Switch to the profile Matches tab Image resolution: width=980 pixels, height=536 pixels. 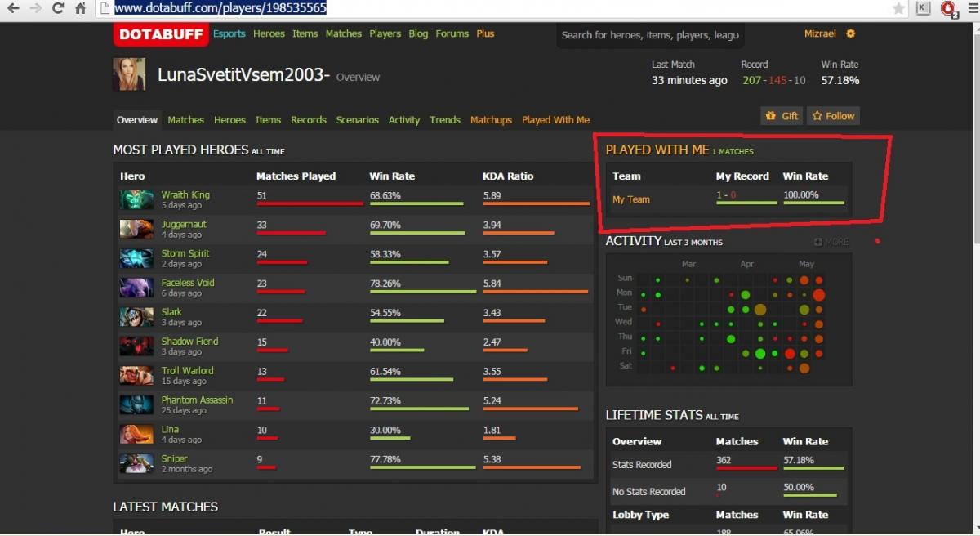click(x=185, y=119)
